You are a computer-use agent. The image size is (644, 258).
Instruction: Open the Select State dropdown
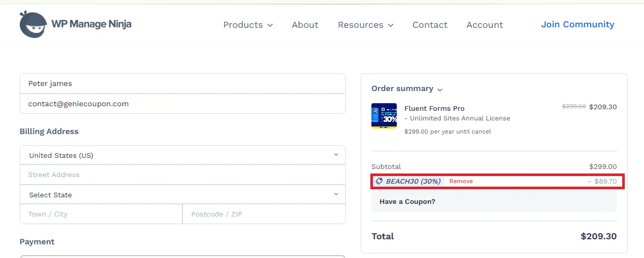[x=182, y=195]
